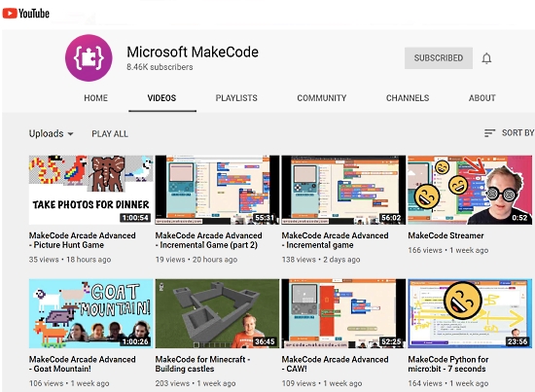Toggle the Subscribed button
Viewport: 535px width, 392px height.
(439, 58)
